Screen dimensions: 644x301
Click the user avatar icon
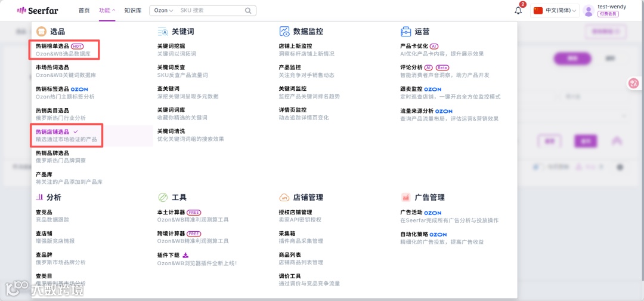(589, 11)
